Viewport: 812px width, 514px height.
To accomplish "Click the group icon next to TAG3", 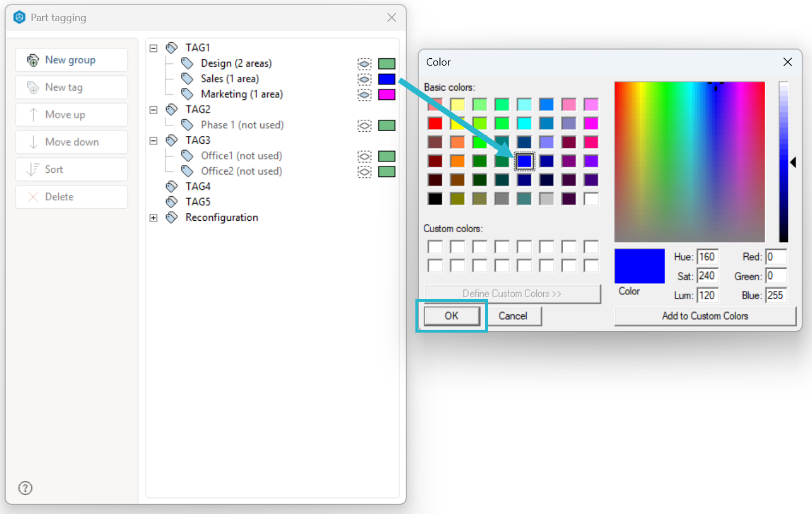I will click(172, 140).
